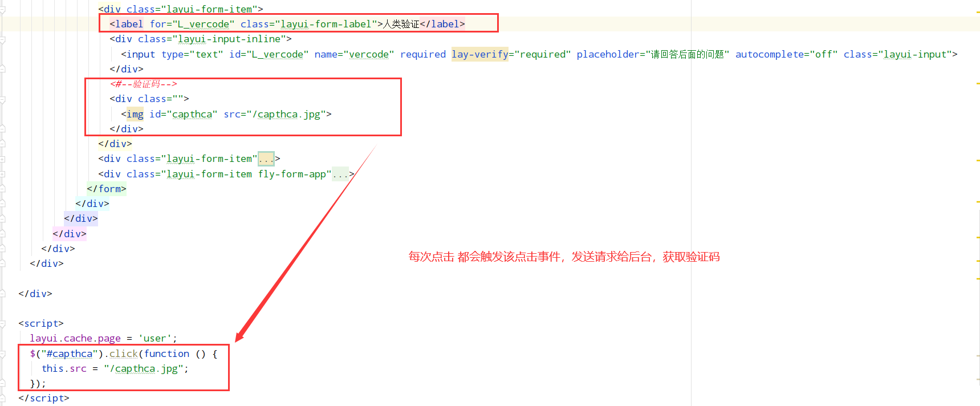The width and height of the screenshot is (980, 406).
Task: Collapse the empty-class div fold marker
Action: (x=2, y=99)
